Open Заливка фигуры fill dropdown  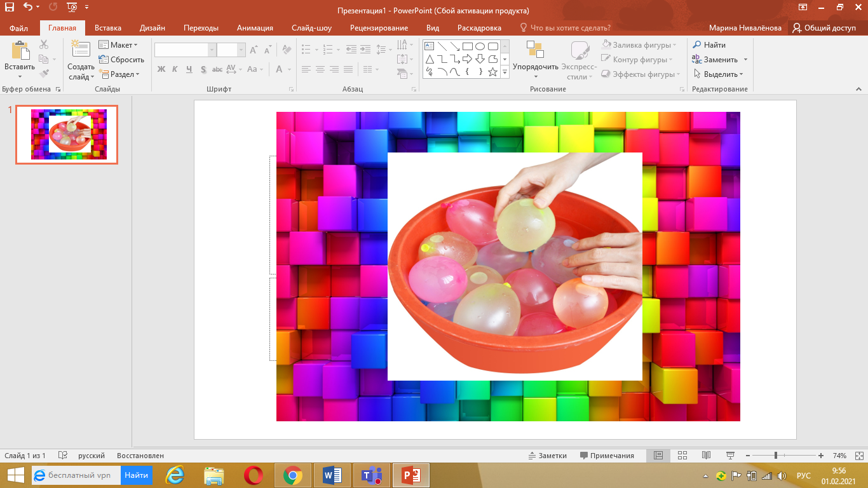pos(639,45)
